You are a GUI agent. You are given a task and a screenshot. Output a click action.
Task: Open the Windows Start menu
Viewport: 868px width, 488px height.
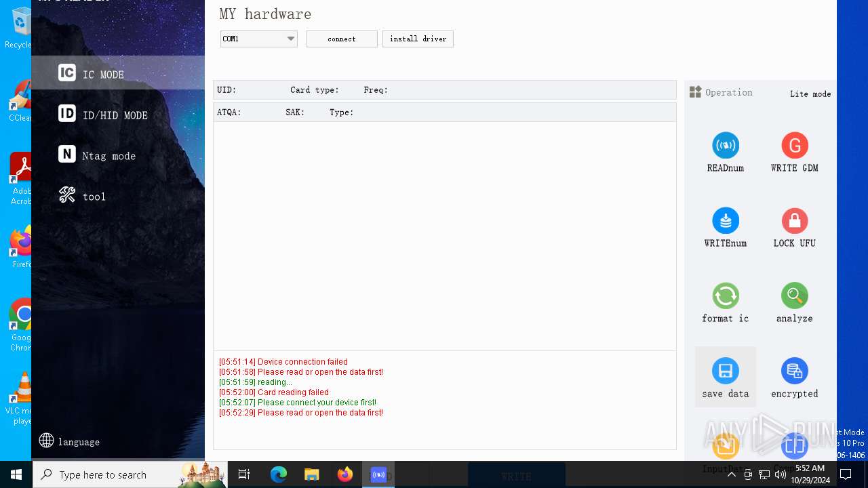pyautogui.click(x=16, y=474)
